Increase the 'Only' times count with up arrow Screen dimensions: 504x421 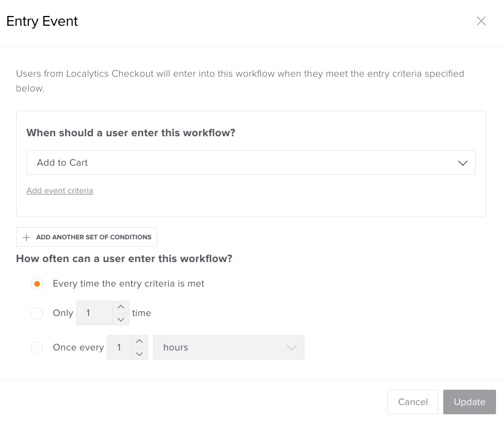pyautogui.click(x=121, y=307)
